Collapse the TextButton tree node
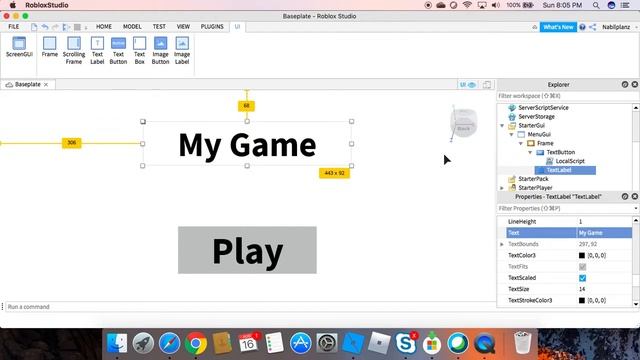Viewport: 640px width, 360px height. 530,152
